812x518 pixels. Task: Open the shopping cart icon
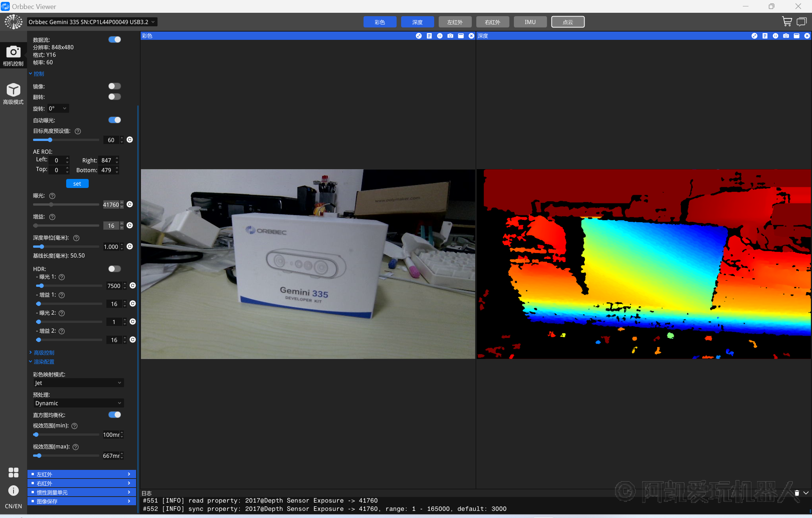coord(786,22)
